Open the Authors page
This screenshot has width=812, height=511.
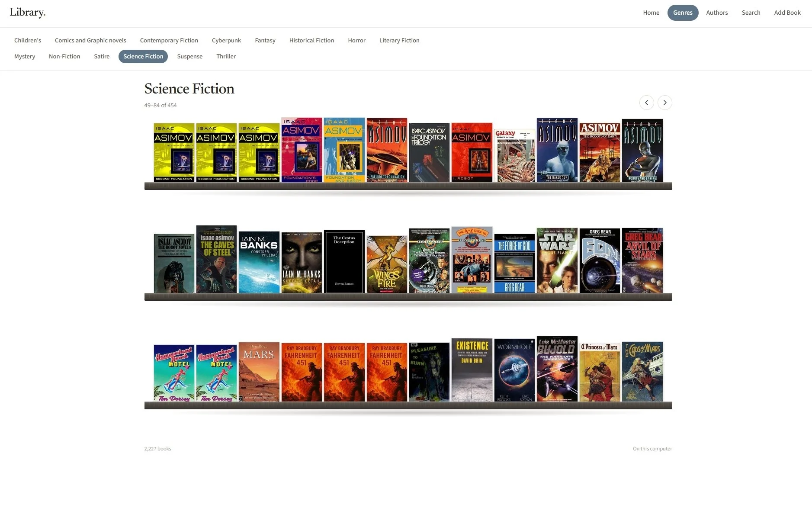point(717,13)
